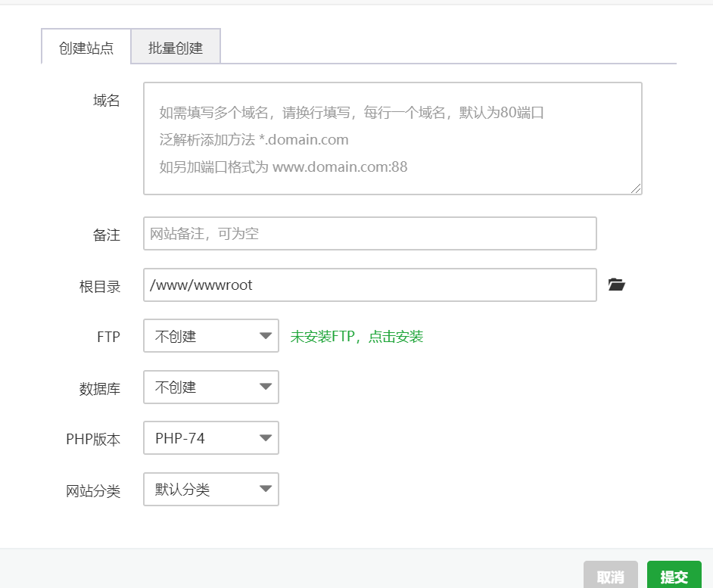Open the 默认分类 website category selector
This screenshot has height=588, width=713.
point(210,489)
